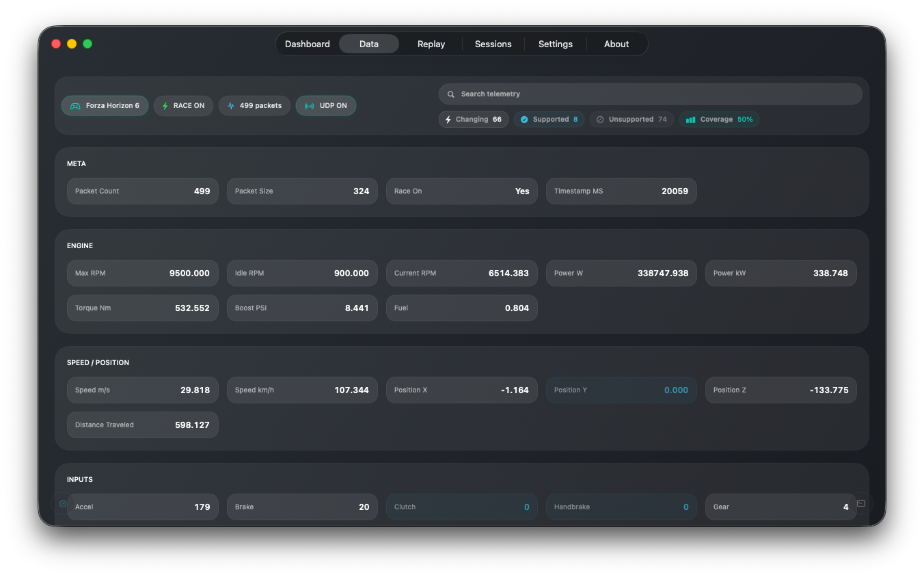The image size is (924, 577).
Task: Select the Max RPM card
Action: coord(143,273)
